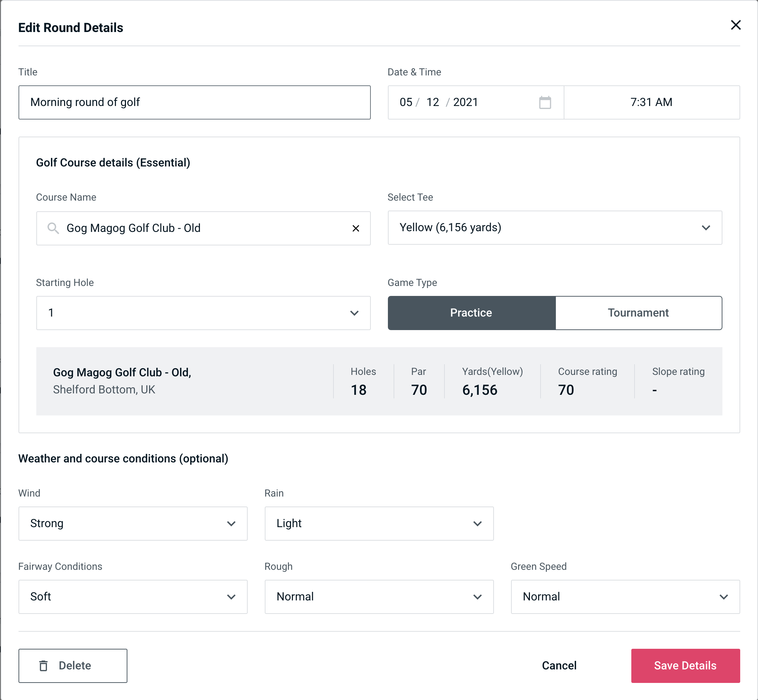Click the delete trash icon button
The height and width of the screenshot is (700, 758).
coord(44,665)
